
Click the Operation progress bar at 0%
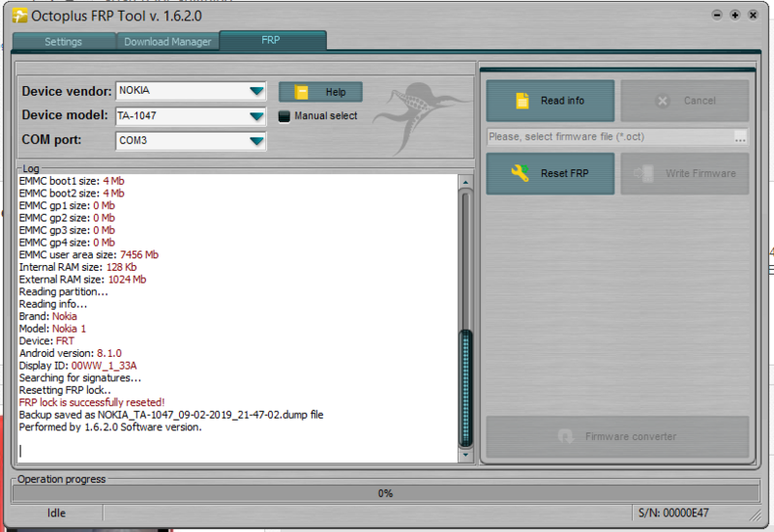point(385,493)
